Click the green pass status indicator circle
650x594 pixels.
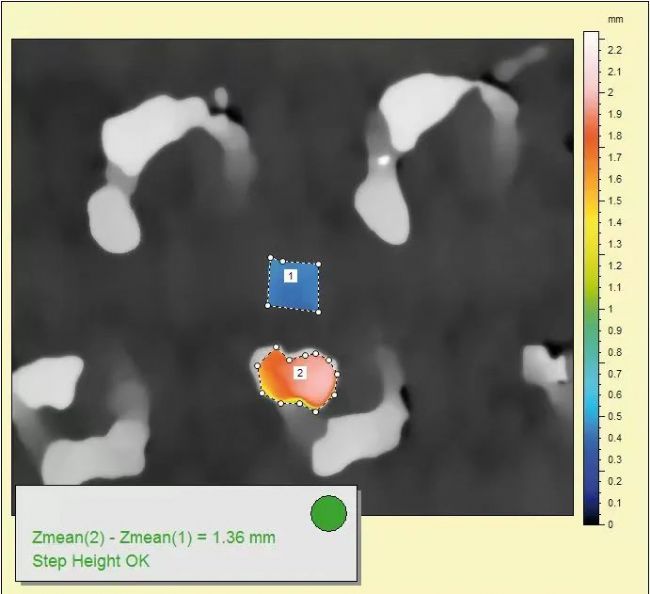[x=328, y=513]
